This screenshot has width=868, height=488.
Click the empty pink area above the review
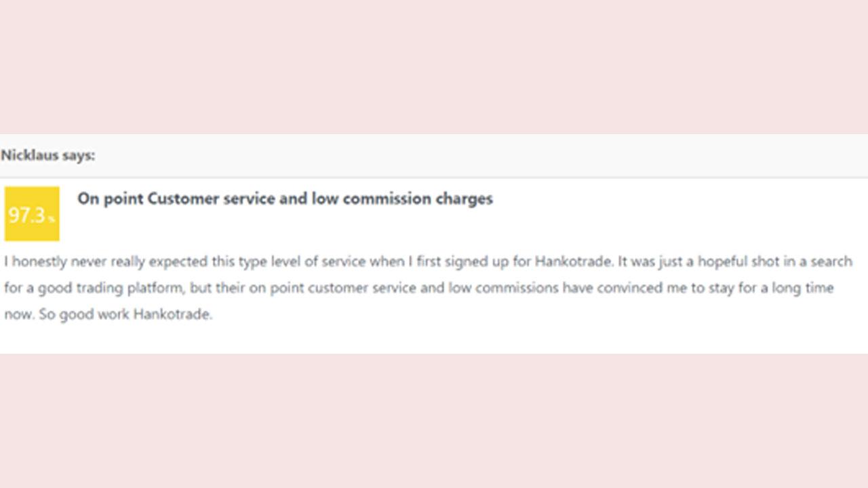point(434,66)
